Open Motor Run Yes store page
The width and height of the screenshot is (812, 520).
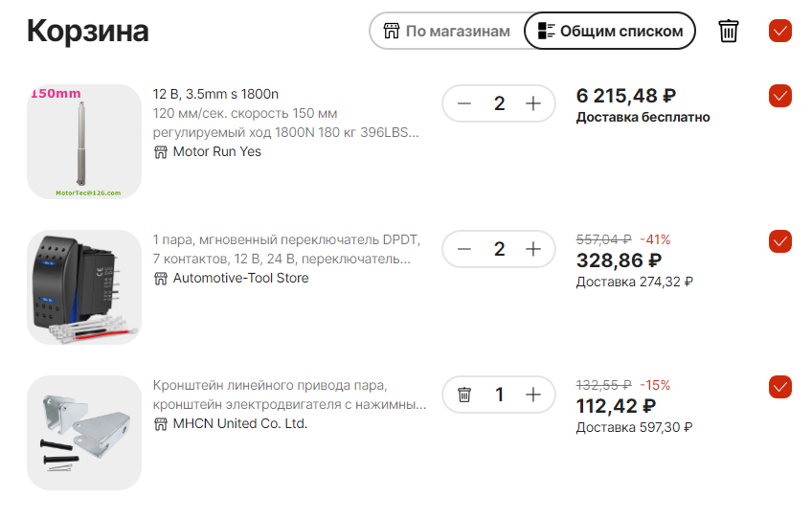(216, 151)
